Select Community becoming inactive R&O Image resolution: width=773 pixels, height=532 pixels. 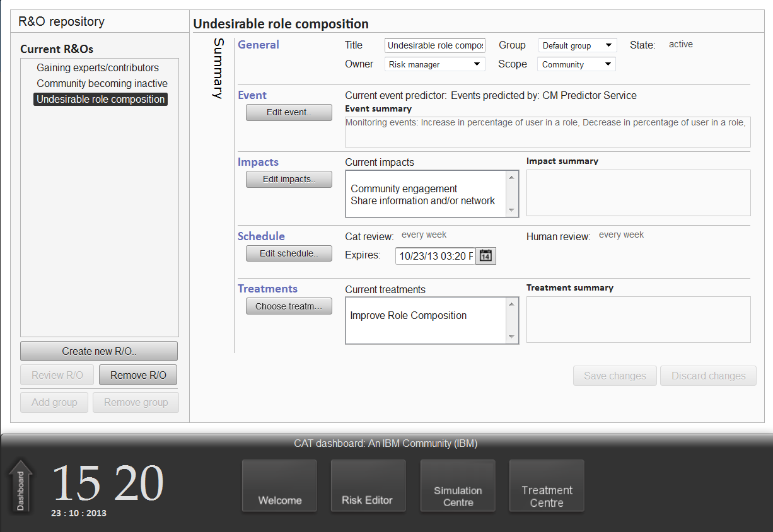pyautogui.click(x=102, y=84)
